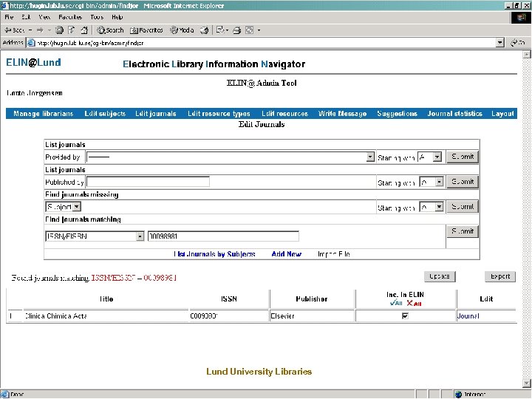Open the History toolbar icon
The height and width of the screenshot is (399, 532).
204,30
